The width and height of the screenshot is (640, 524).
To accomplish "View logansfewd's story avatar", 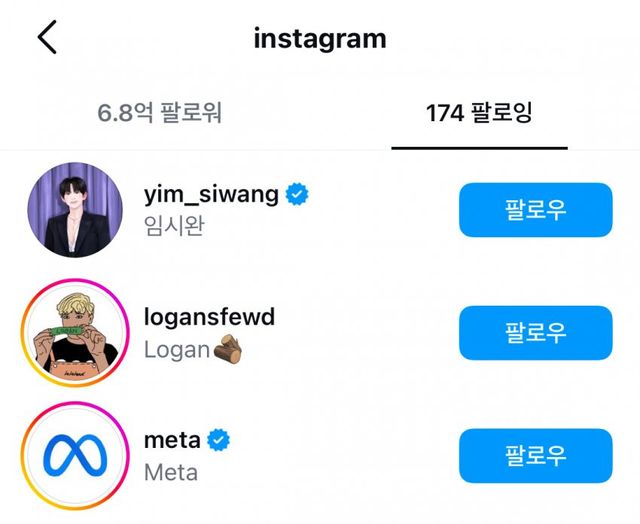I will tap(72, 333).
